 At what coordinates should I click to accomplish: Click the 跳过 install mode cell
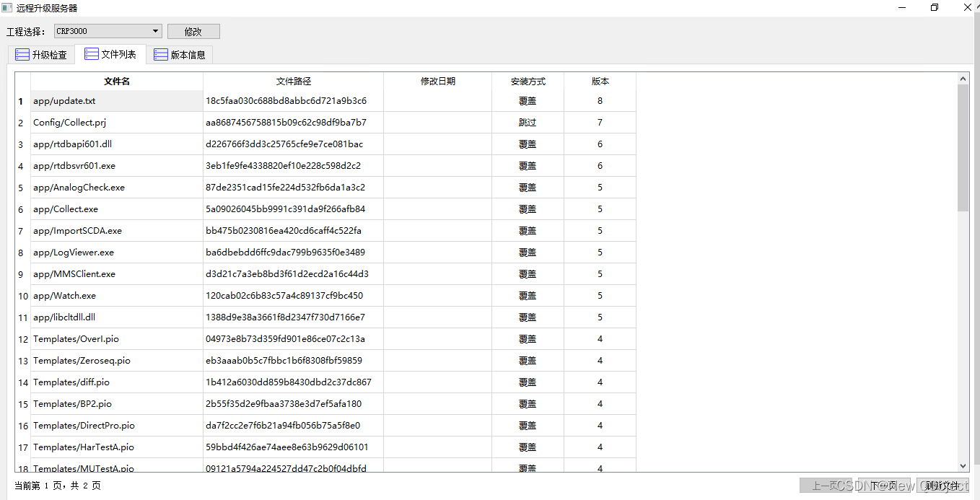[x=528, y=123]
